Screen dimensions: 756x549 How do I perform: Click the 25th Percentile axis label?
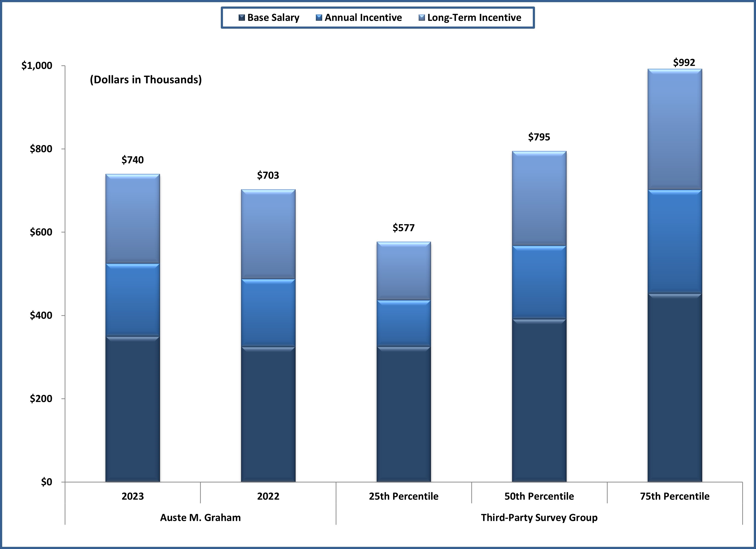pos(403,496)
